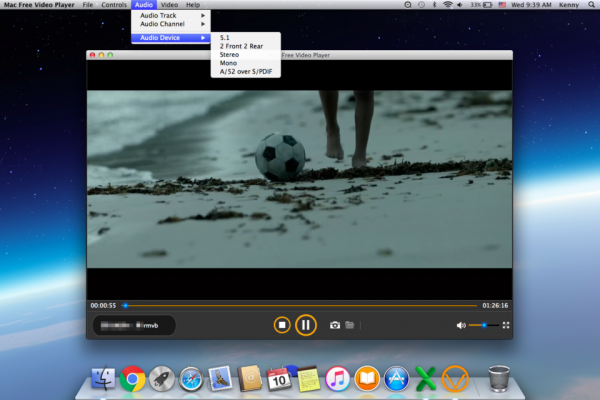
Task: Close the player window with red button
Action: click(93, 55)
